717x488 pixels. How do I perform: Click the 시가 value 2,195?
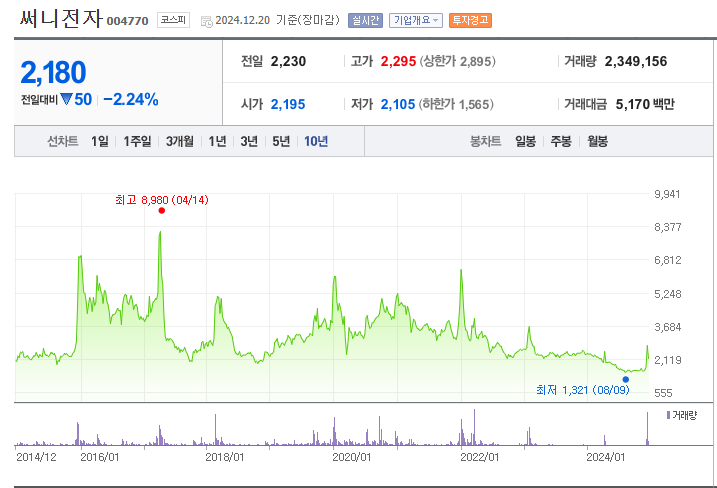click(288, 104)
